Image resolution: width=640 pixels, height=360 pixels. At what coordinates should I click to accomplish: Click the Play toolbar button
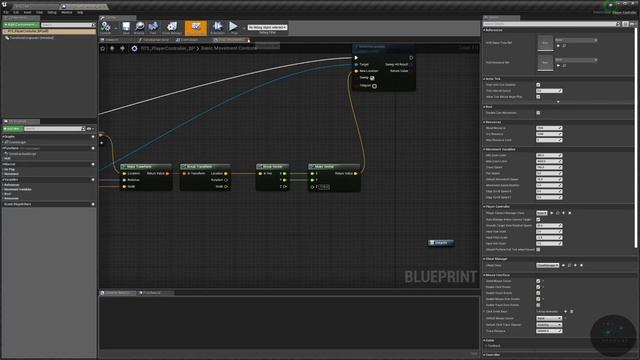(233, 27)
